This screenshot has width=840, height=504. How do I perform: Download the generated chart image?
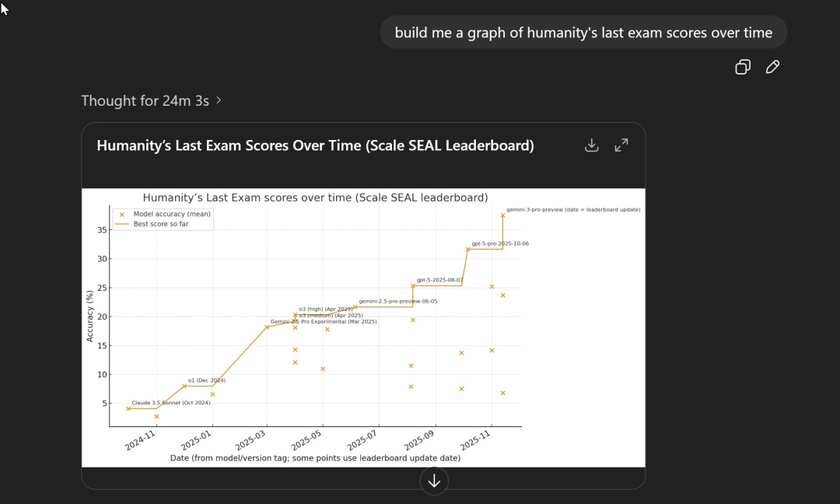click(592, 145)
